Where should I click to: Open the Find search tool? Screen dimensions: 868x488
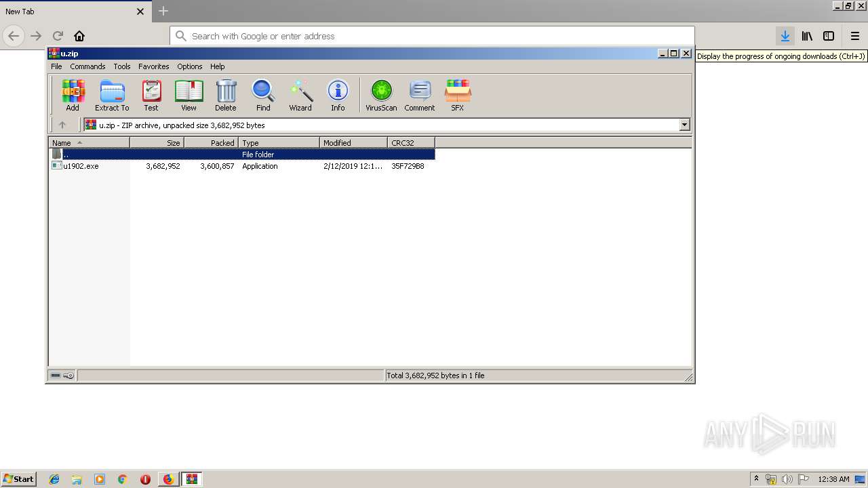point(263,95)
